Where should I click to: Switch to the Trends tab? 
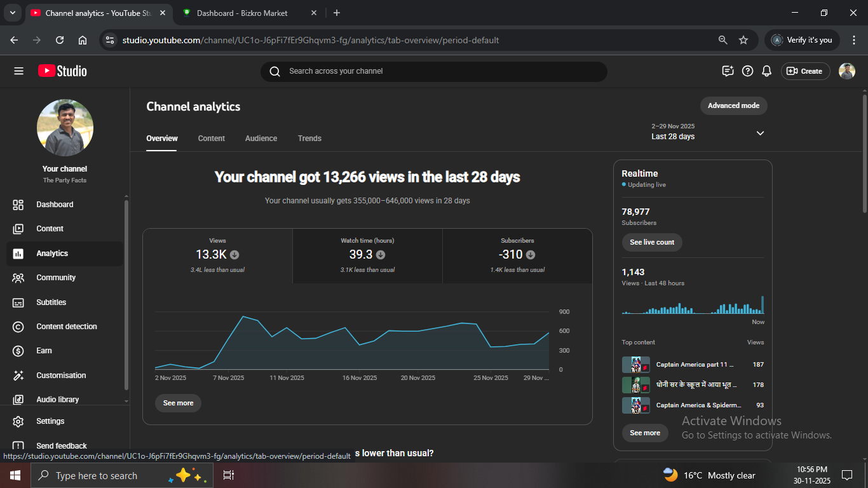[309, 139]
